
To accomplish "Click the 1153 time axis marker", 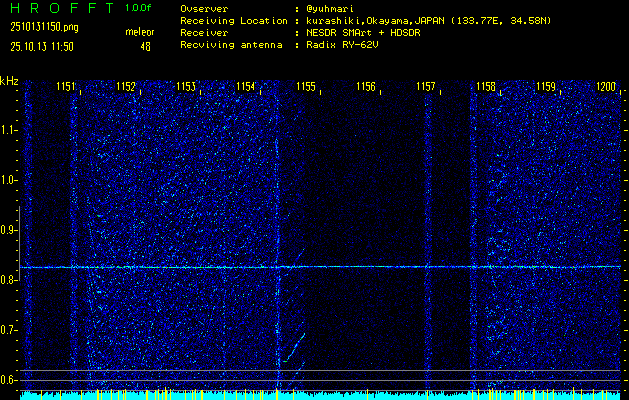I will point(186,87).
